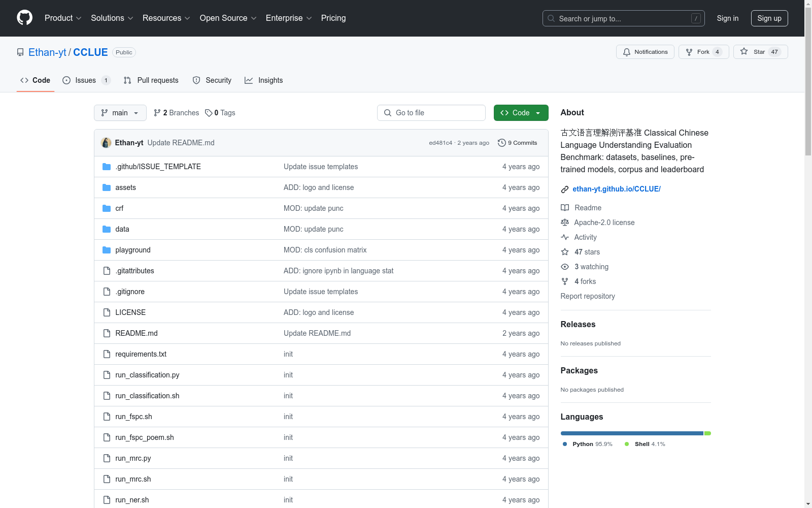Open commit hash ed481c4
812x508 pixels.
[x=441, y=143]
